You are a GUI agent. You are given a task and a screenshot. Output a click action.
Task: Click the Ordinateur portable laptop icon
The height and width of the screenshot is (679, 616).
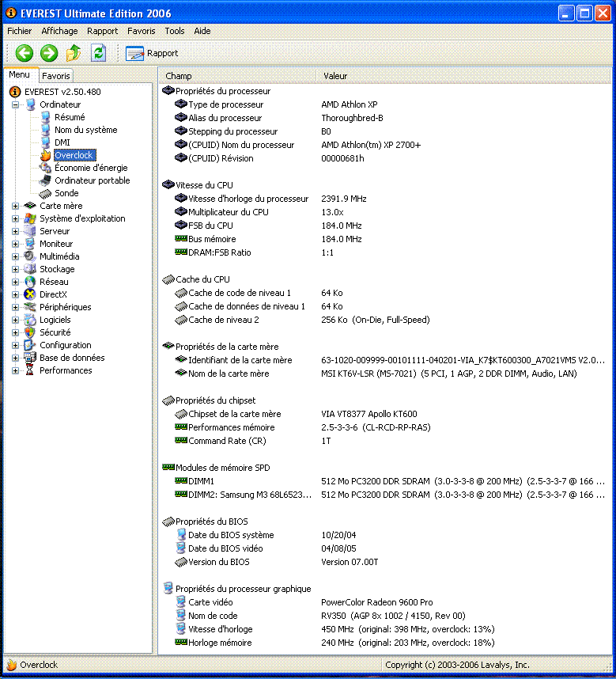point(45,180)
